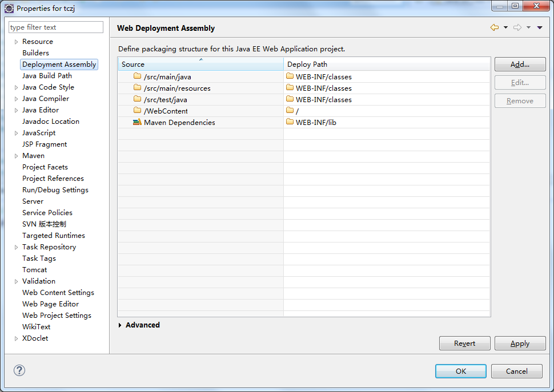
Task: Click the Apply button
Action: 520,343
